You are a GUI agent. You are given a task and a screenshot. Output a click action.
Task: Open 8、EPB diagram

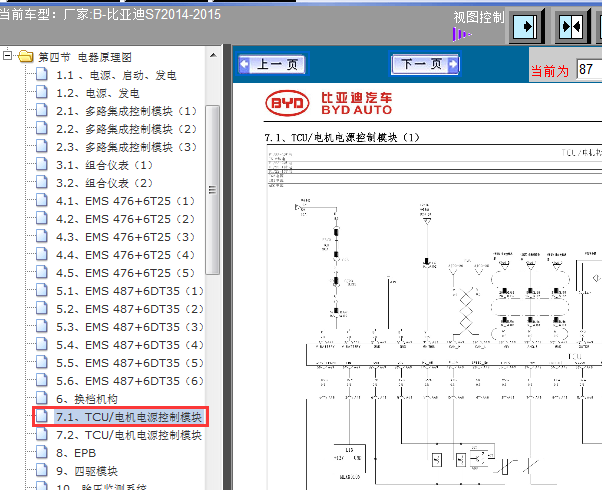[76, 453]
